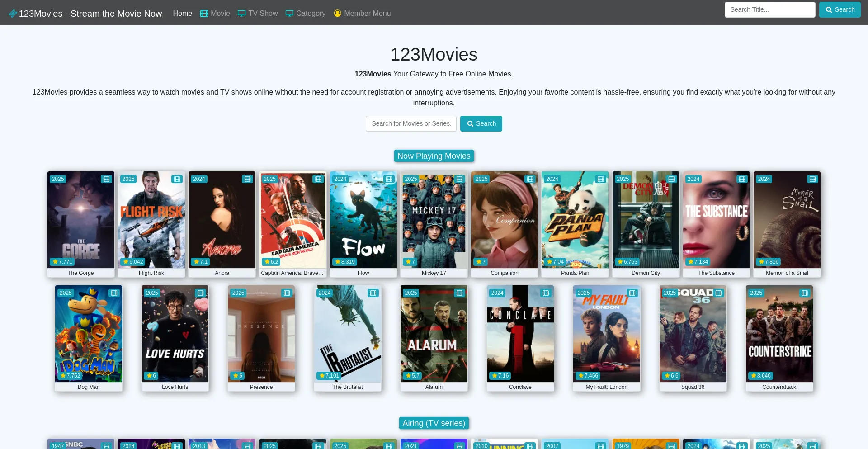Click the 7.771 star rating on The Gorge
The height and width of the screenshot is (449, 868).
(62, 262)
